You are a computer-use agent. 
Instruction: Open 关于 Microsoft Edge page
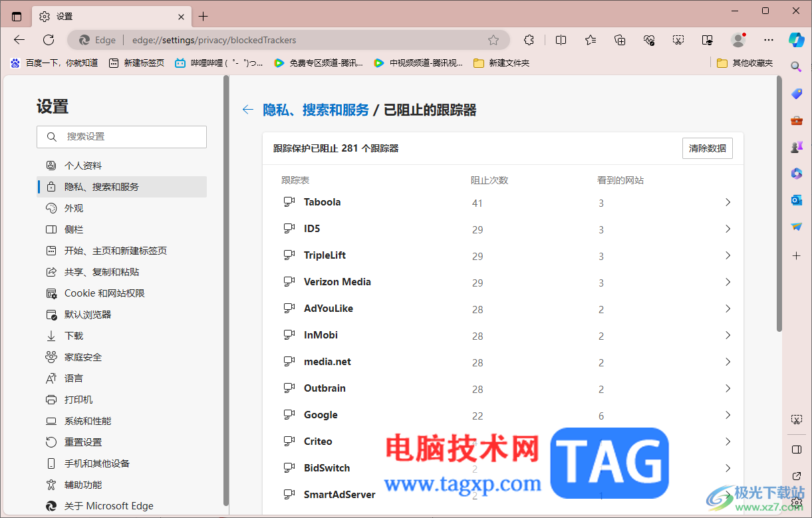(122, 506)
